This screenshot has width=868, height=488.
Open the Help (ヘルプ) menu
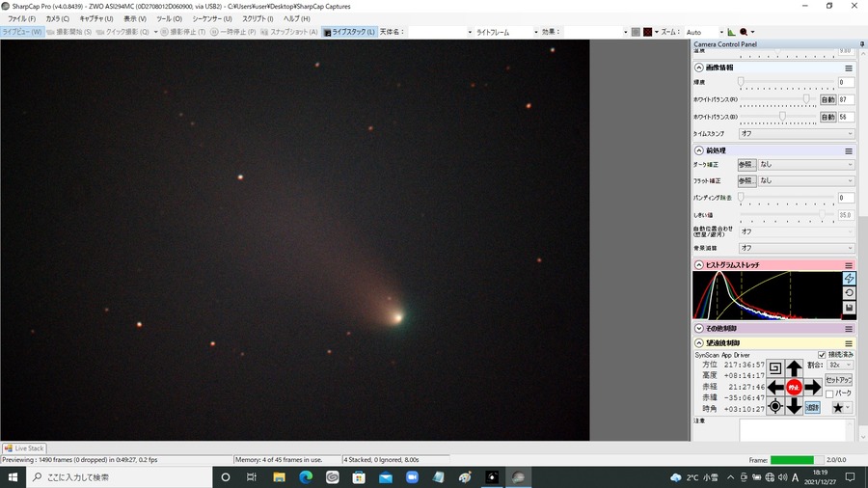(297, 19)
